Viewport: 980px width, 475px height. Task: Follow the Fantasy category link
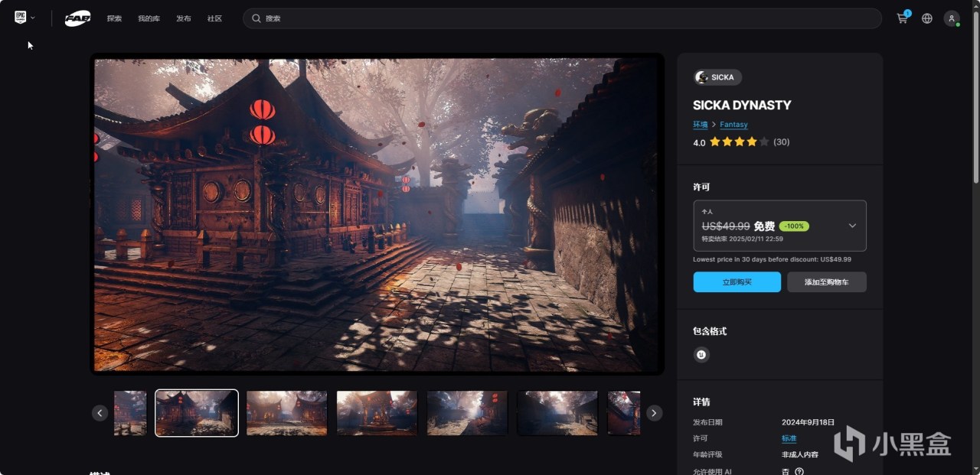[x=733, y=125]
